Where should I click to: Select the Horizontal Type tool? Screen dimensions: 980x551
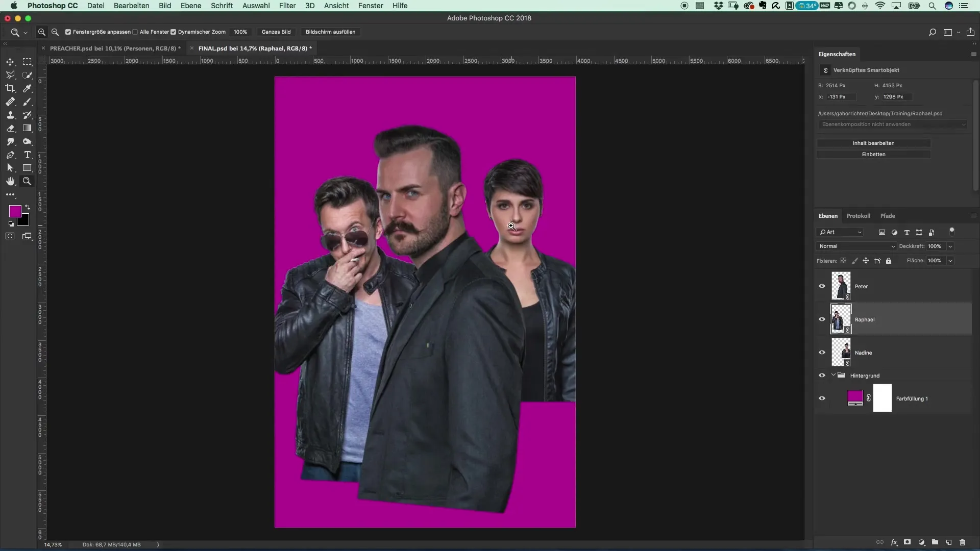(x=28, y=155)
